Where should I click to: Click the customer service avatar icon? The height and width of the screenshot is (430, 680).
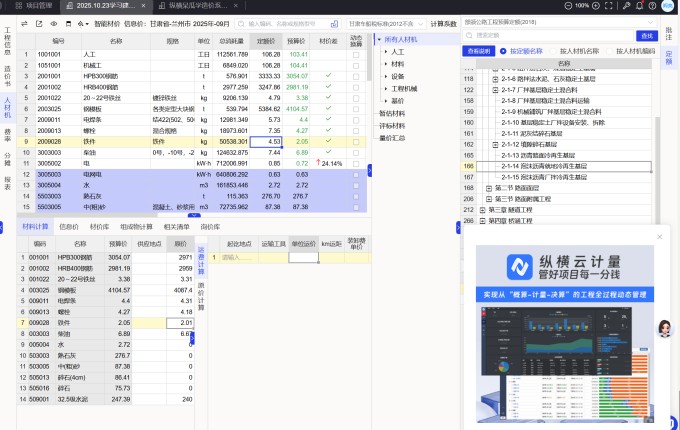[x=663, y=328]
